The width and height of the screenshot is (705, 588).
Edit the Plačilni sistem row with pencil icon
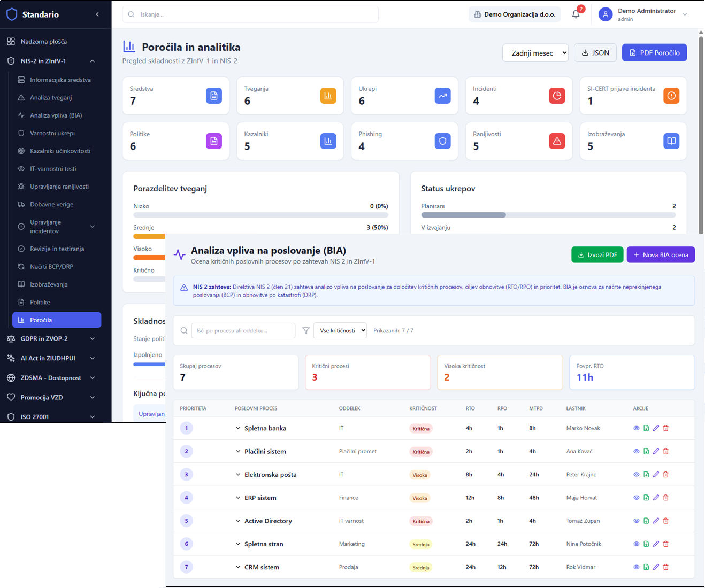coord(656,451)
